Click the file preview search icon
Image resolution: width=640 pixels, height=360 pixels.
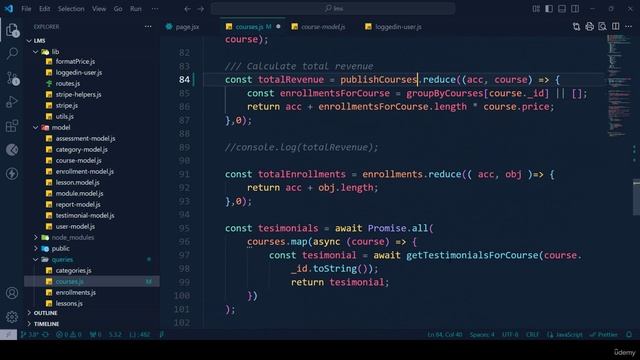[602, 27]
